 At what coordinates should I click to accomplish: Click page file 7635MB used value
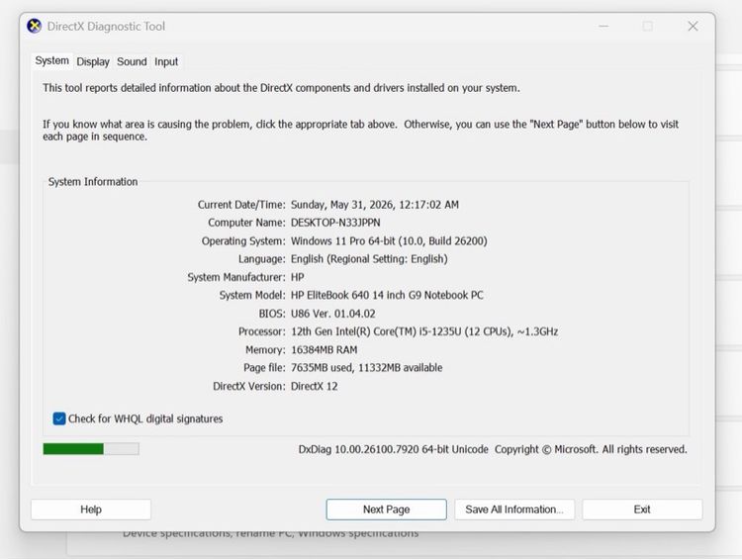tap(367, 368)
